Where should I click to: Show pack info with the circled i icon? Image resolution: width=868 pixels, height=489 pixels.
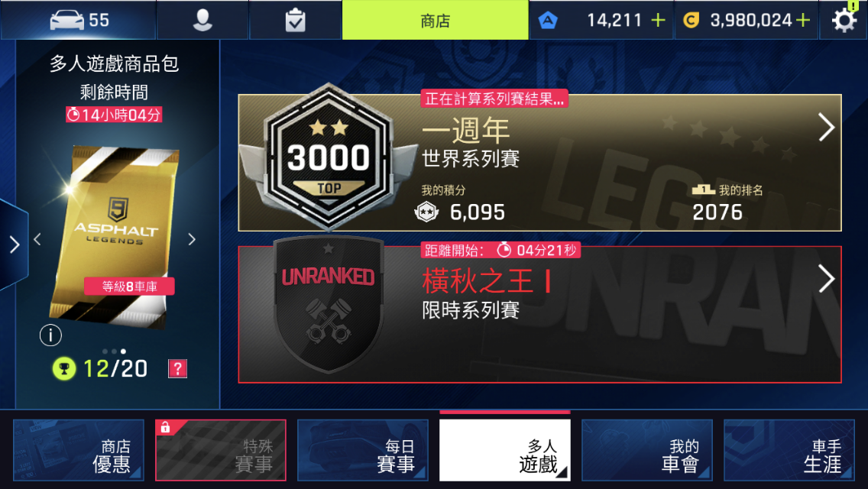click(50, 335)
